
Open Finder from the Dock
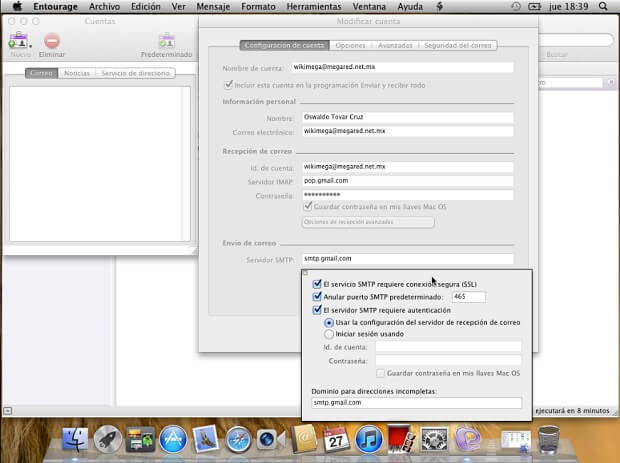(75, 439)
